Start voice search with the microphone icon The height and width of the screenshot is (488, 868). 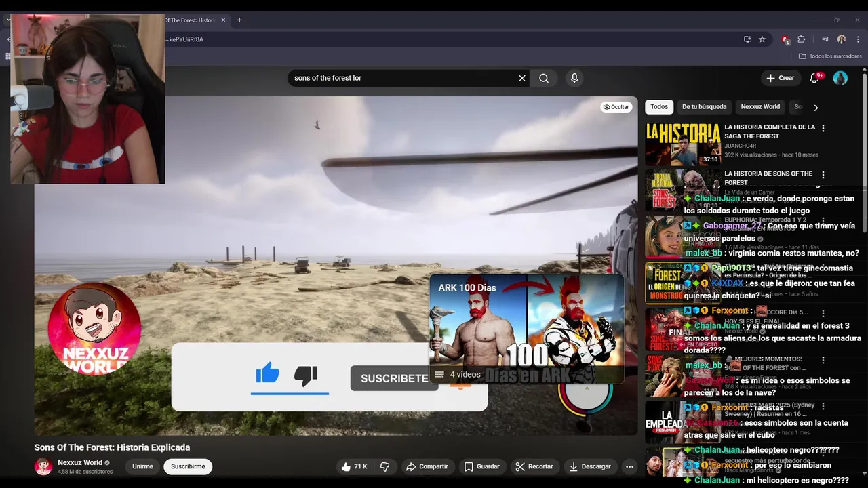[574, 78]
